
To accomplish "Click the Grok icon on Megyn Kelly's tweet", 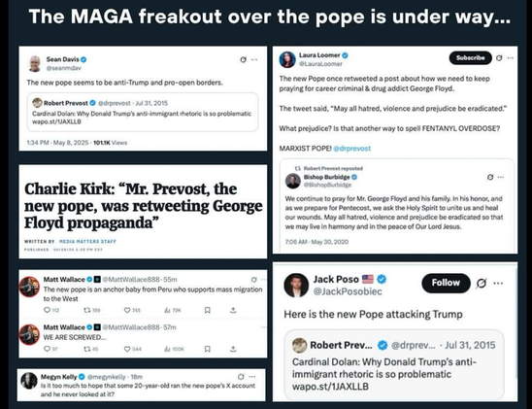I will tap(241, 377).
